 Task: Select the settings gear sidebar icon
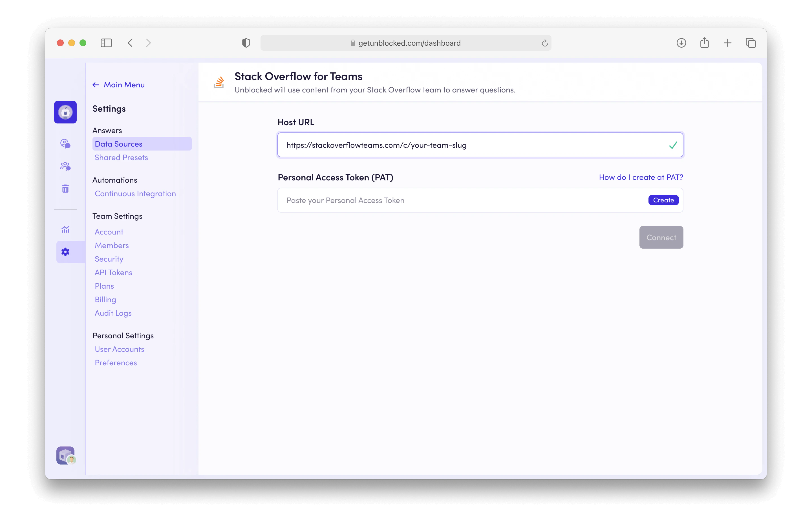coord(65,252)
